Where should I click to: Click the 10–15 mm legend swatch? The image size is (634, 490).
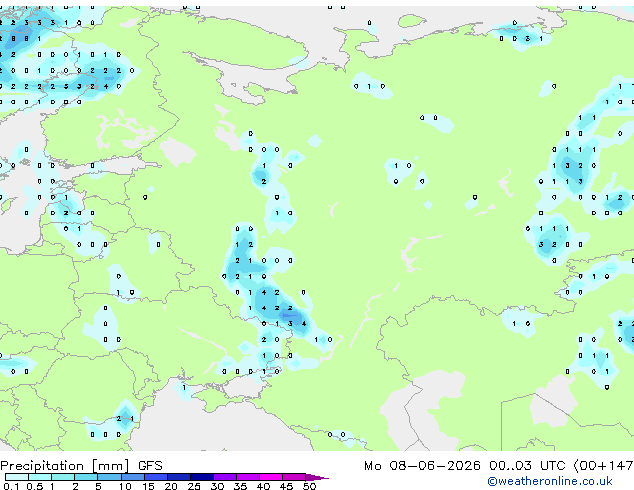pos(132,477)
